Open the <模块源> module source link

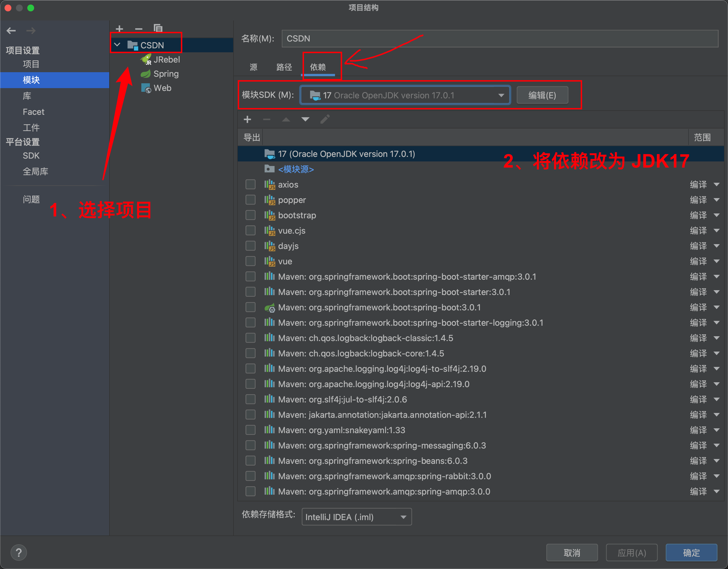click(x=296, y=169)
